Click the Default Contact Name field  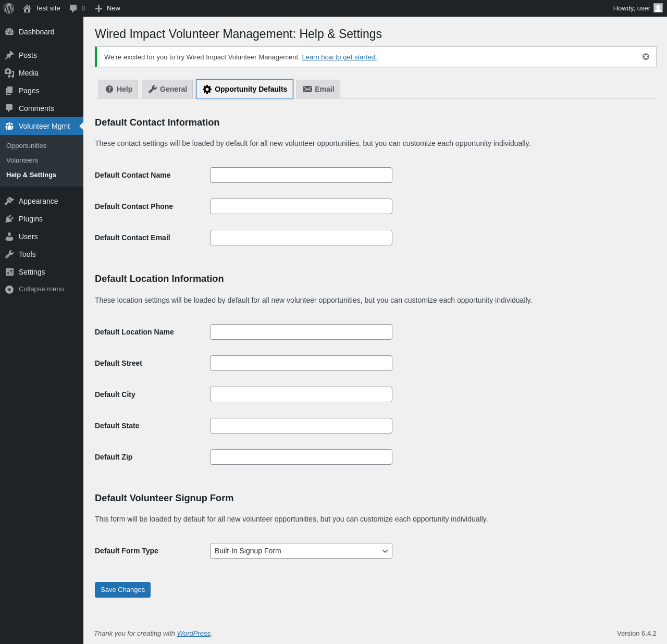coord(301,175)
